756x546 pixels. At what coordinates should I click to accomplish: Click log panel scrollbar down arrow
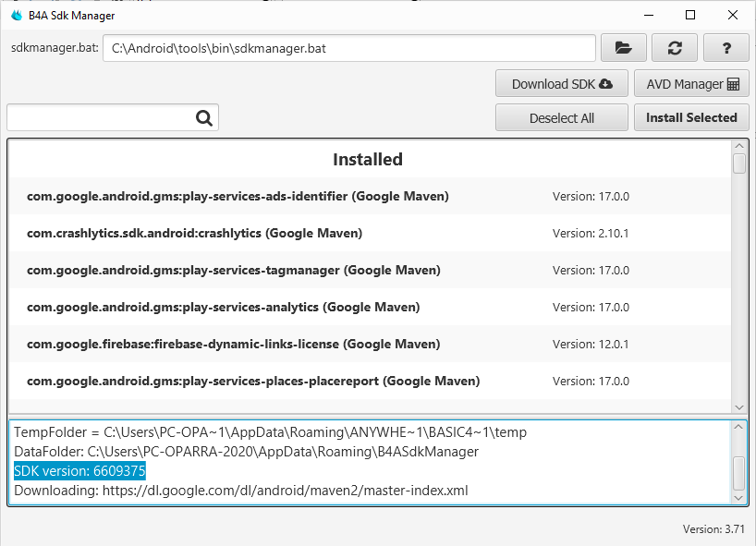tap(738, 498)
